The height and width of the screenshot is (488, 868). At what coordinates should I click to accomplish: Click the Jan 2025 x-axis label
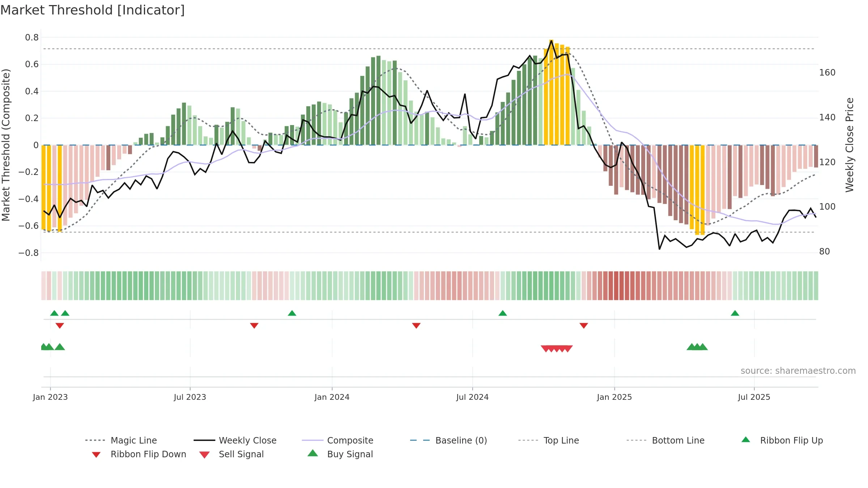(614, 397)
